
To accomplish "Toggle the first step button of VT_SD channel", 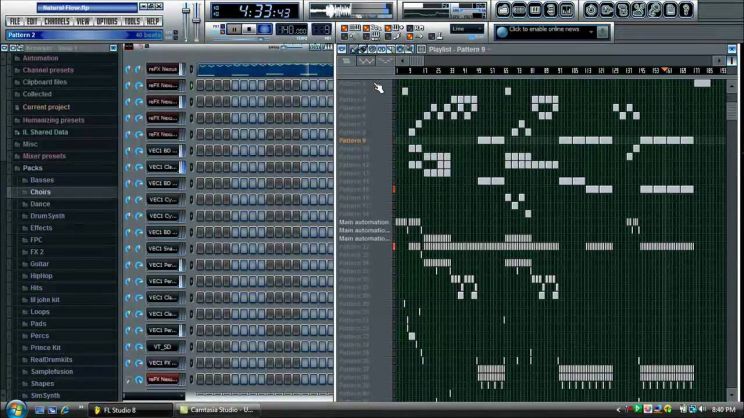I will [200, 347].
